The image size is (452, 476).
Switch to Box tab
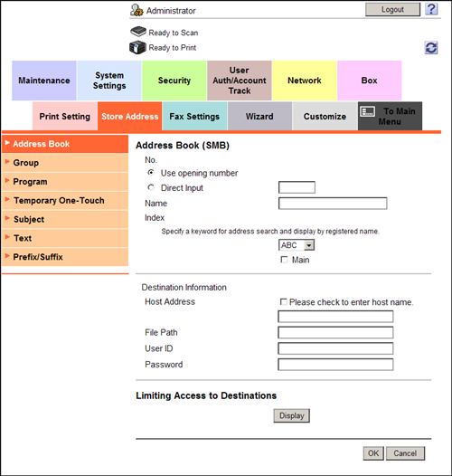369,81
